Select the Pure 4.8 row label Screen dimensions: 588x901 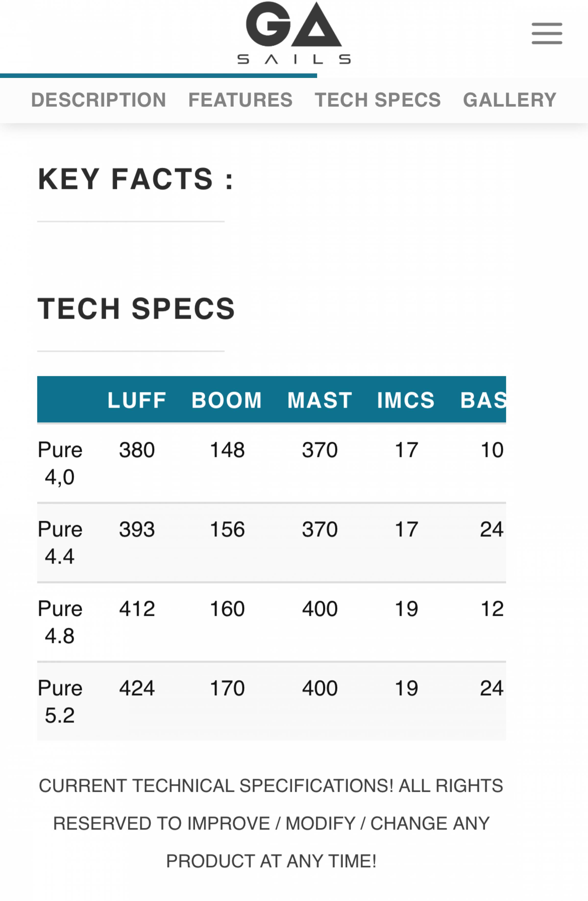60,622
